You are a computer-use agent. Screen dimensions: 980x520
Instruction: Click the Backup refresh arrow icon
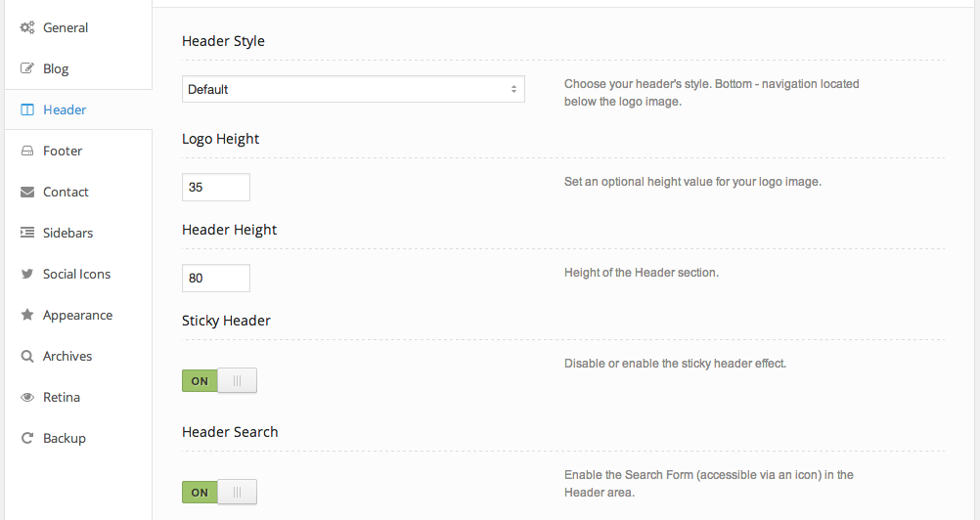click(x=27, y=439)
